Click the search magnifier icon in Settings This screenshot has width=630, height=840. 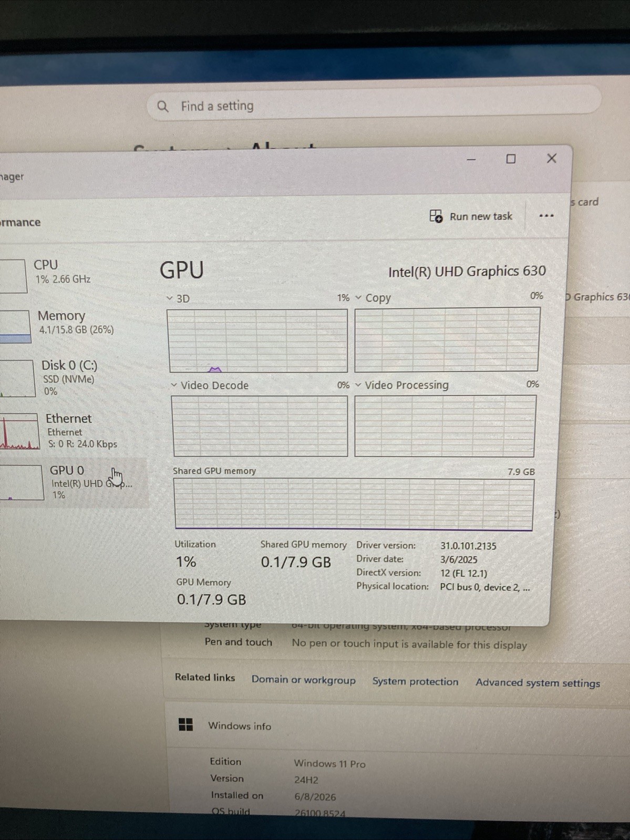[x=163, y=107]
